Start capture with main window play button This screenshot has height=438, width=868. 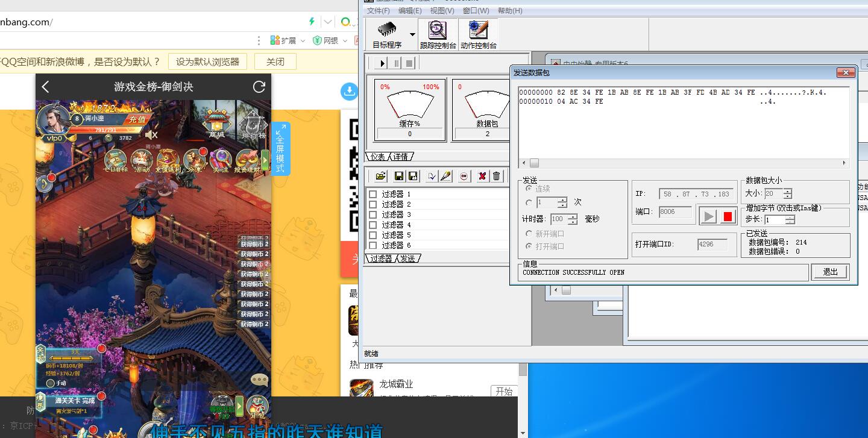(x=382, y=63)
